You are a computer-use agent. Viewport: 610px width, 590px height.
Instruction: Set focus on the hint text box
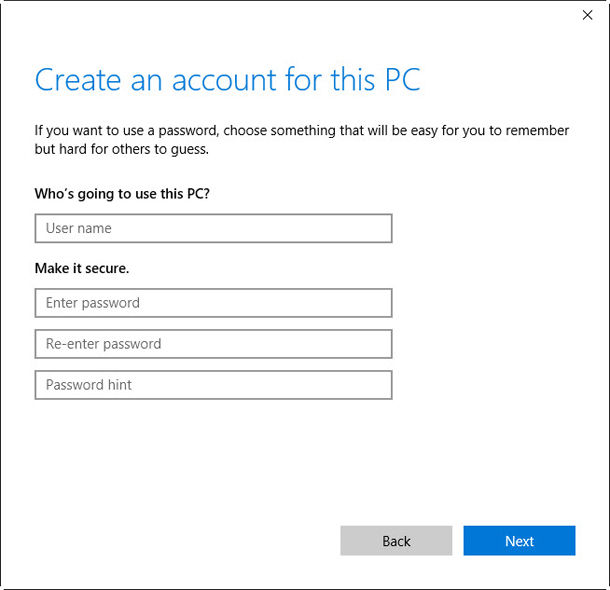(x=213, y=385)
